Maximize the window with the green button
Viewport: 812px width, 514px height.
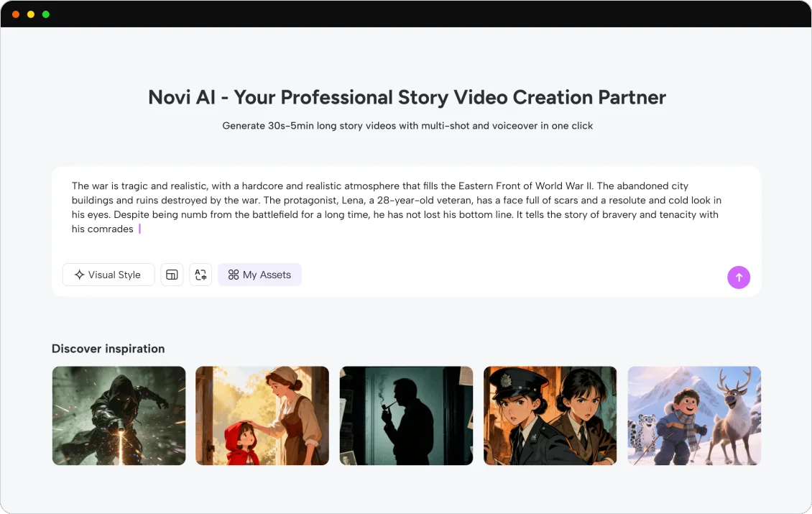point(46,14)
